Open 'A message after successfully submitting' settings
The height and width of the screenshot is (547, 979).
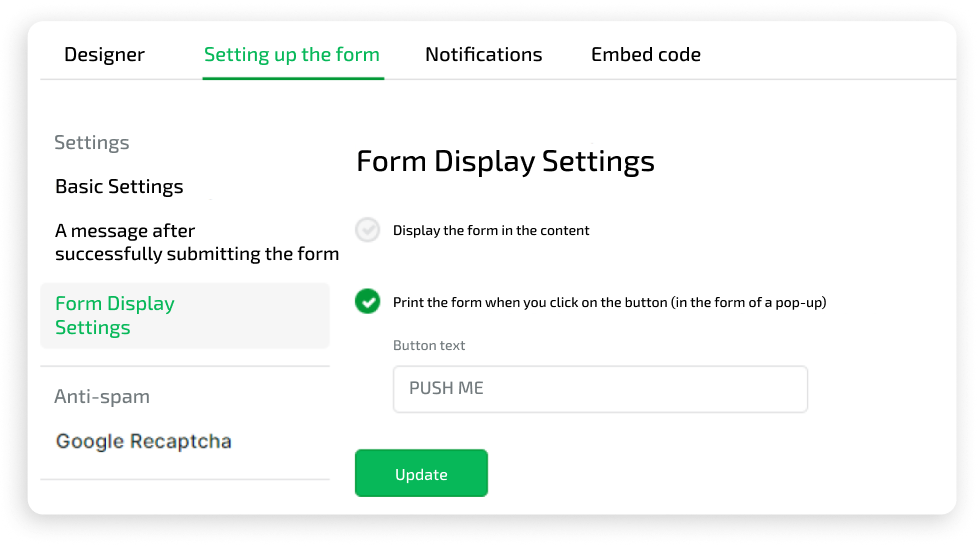196,243
